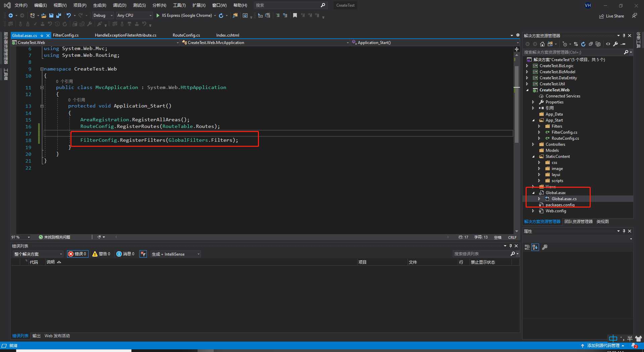Switch to HandleExceptionFileterAttribute.cs tab
The height and width of the screenshot is (352, 644).
(x=125, y=35)
